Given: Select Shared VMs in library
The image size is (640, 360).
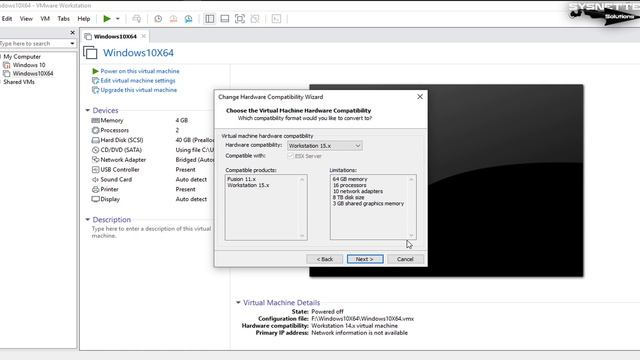Looking at the screenshot, I should [x=19, y=82].
